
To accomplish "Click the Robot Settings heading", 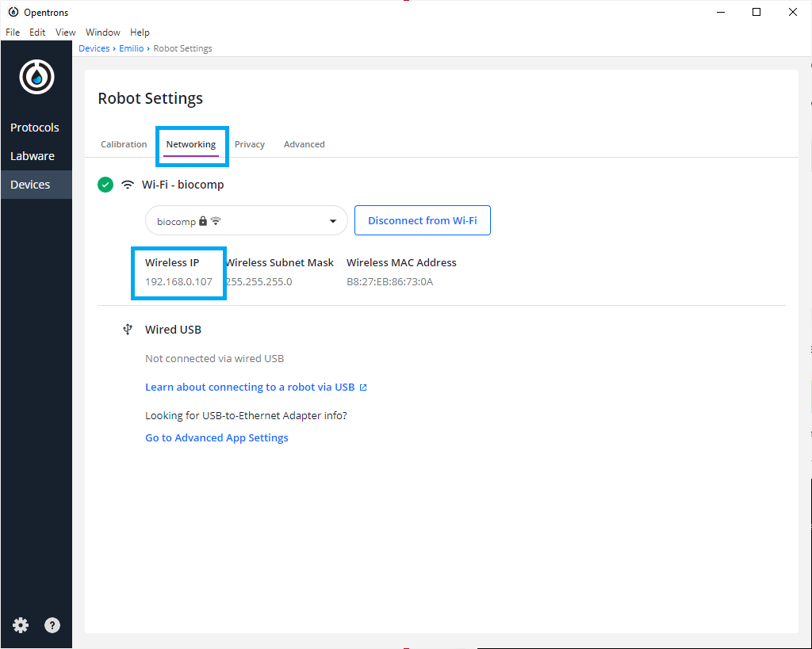I will pos(150,98).
